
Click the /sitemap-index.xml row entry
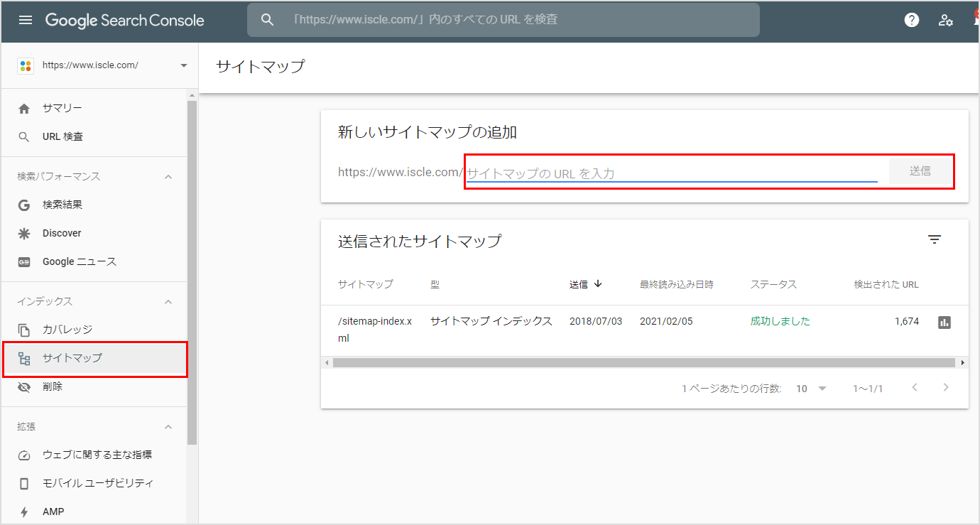375,330
